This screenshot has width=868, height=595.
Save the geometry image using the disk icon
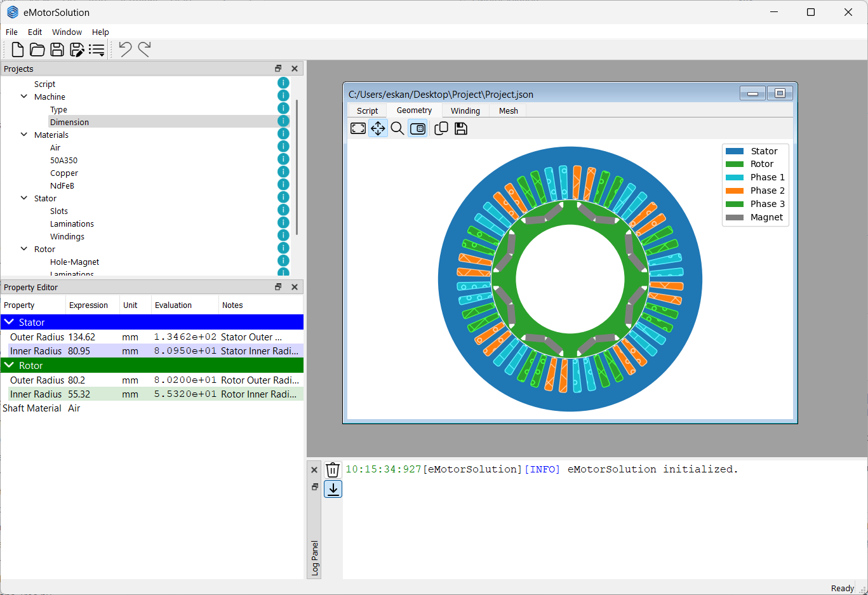[461, 128]
